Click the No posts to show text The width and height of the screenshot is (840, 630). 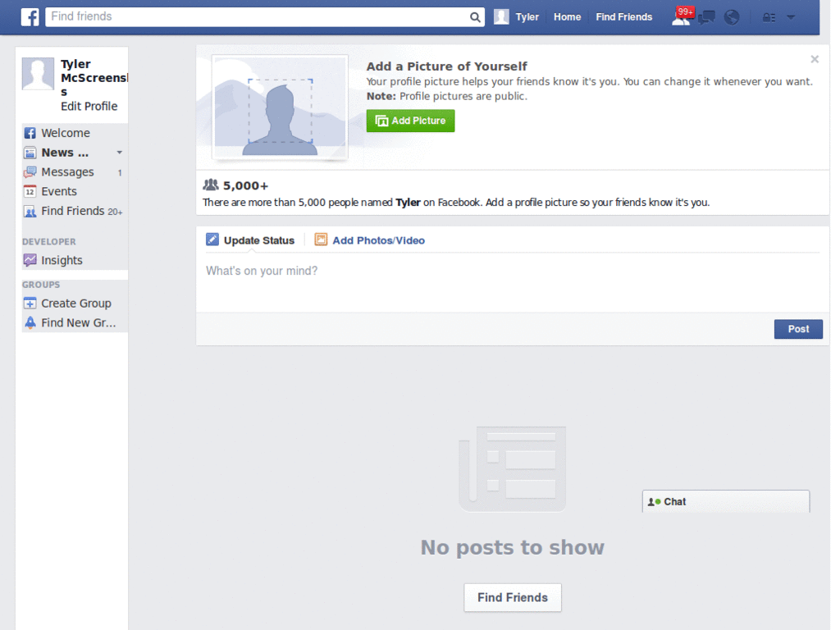[512, 547]
